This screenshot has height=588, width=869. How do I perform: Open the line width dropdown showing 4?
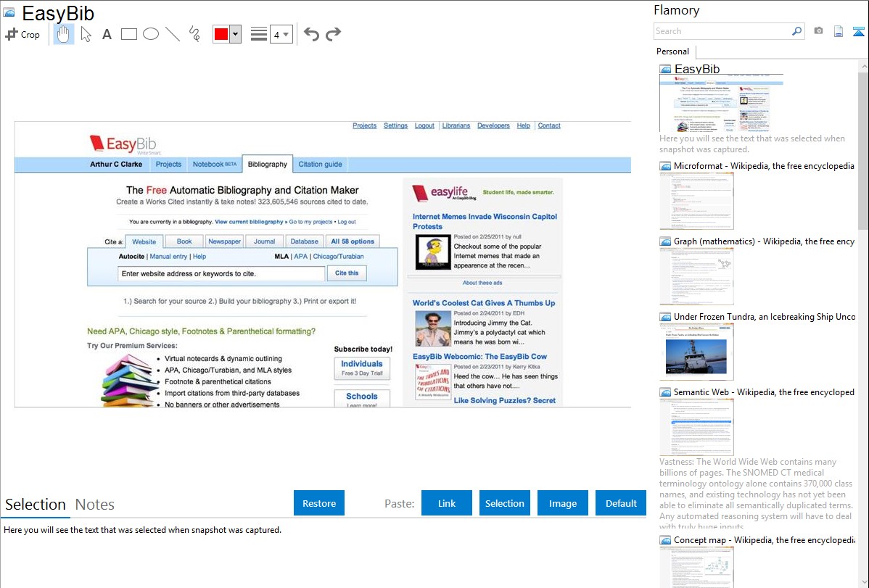pos(281,34)
